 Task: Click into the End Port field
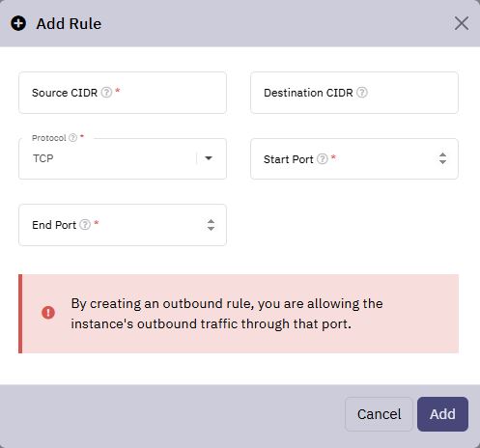pyautogui.click(x=123, y=225)
